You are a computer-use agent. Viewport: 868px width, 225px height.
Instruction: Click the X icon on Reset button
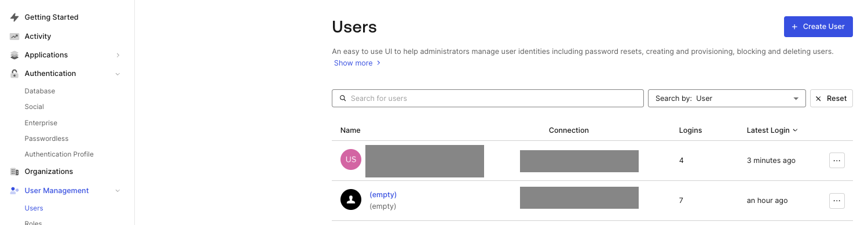[818, 99]
